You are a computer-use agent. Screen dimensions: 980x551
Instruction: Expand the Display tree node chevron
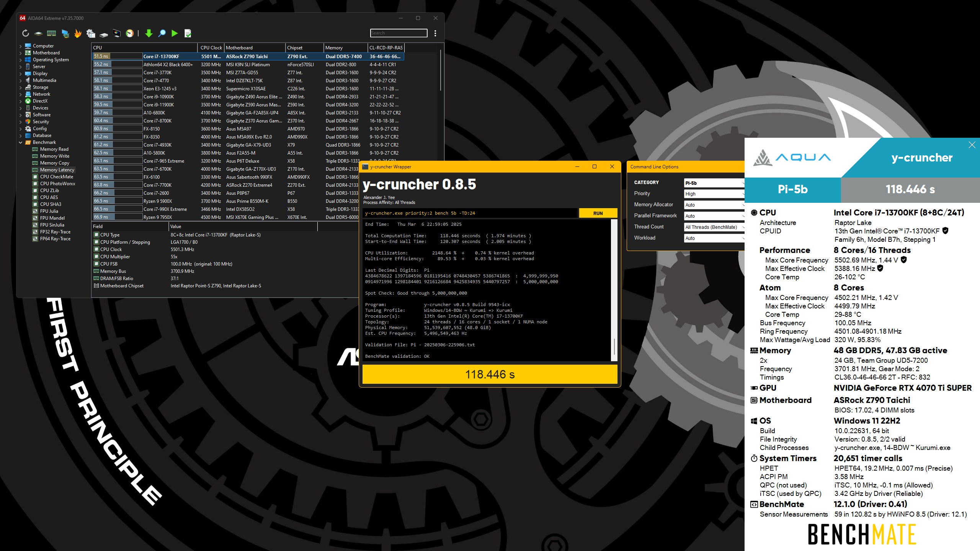tap(21, 73)
